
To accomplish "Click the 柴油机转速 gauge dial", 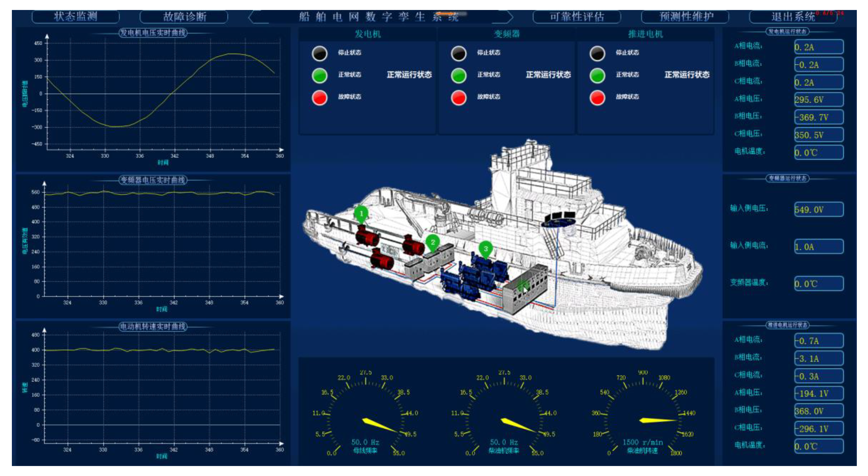I will coord(643,418).
